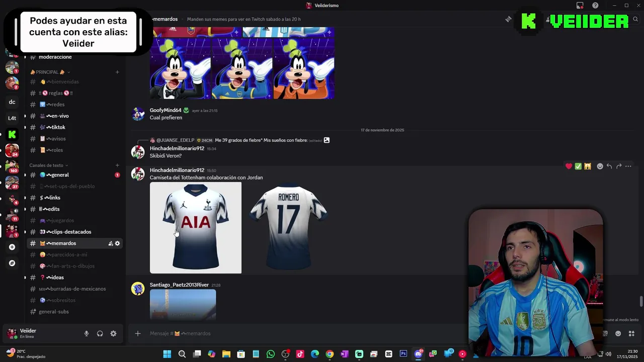This screenshot has width=644, height=362.
Task: Create channel in Canales de texto
Action: (117, 165)
